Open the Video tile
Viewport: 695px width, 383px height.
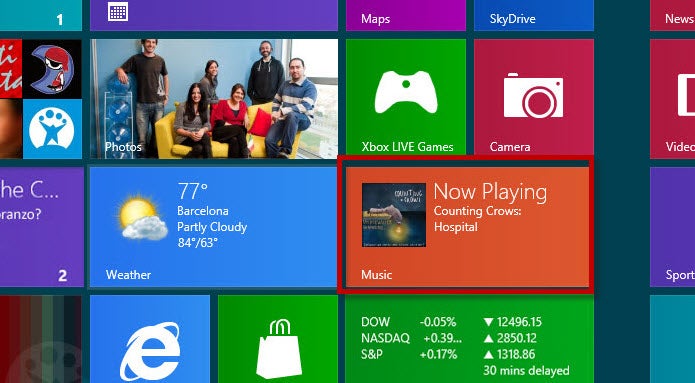(672, 98)
